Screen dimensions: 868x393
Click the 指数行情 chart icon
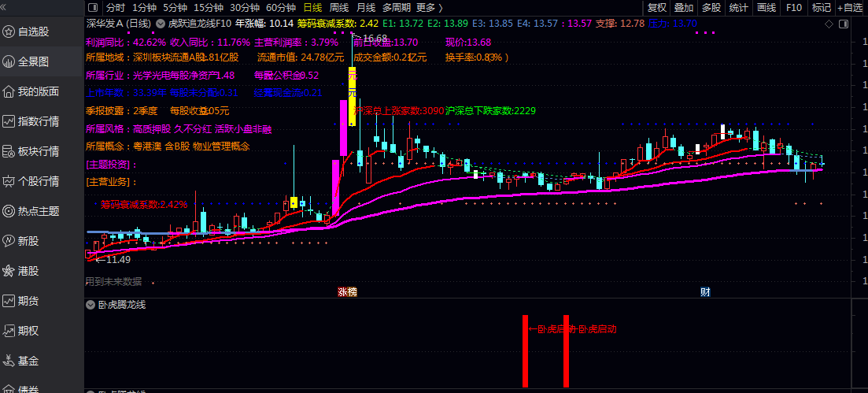pyautogui.click(x=9, y=121)
